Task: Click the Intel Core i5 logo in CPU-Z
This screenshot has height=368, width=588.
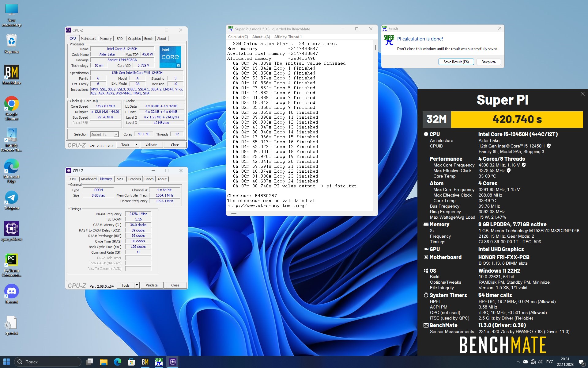Action: click(x=170, y=57)
